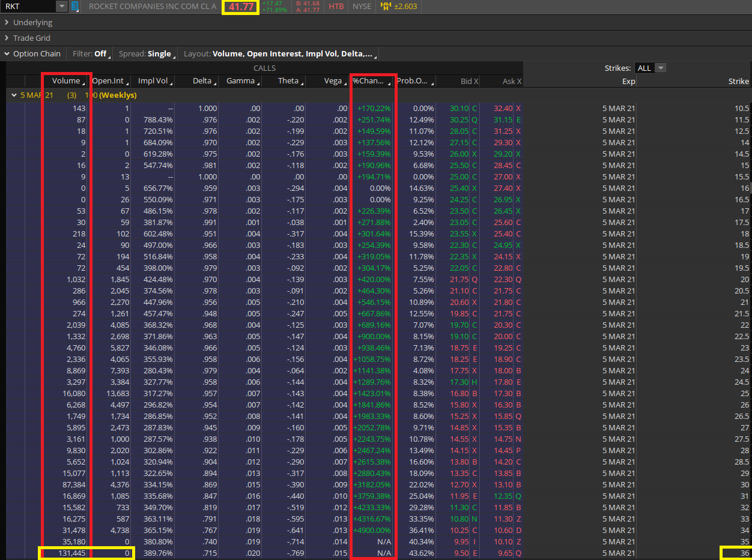The height and width of the screenshot is (560, 752).
Task: Click the 10.5 strike cell
Action: point(742,108)
